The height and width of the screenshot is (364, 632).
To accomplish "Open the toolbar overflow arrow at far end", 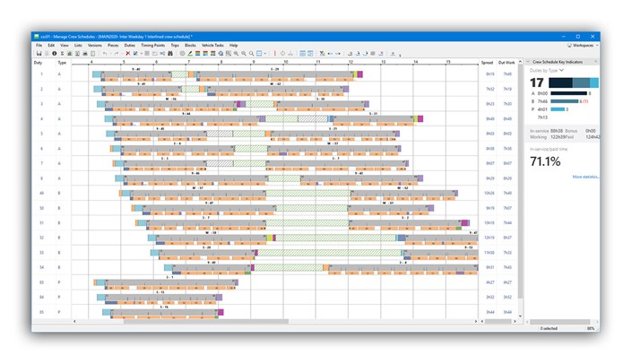I will tap(400, 55).
